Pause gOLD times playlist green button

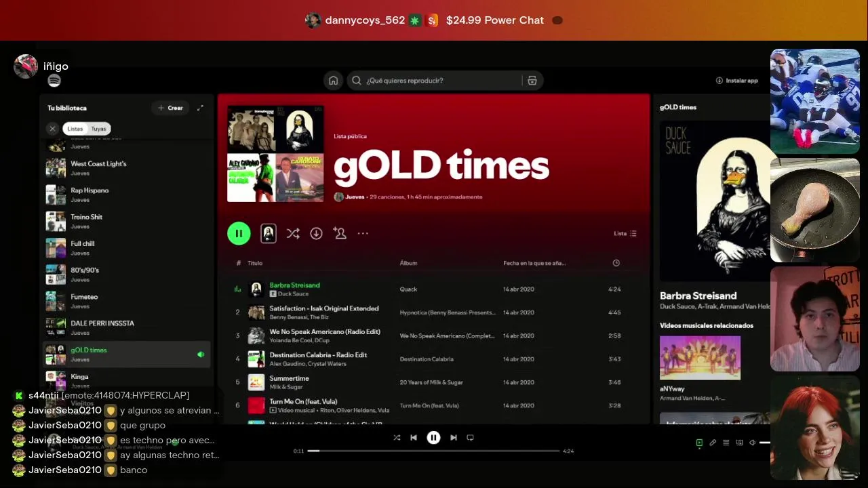click(239, 233)
